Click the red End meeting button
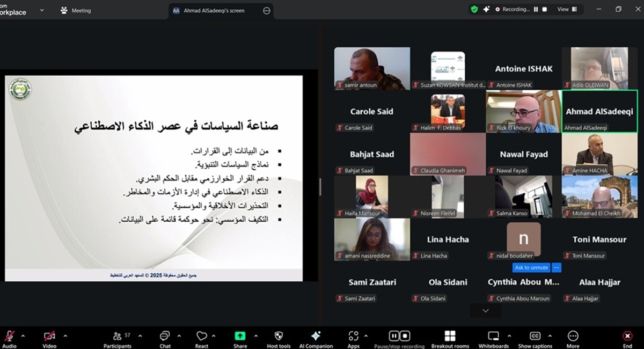This screenshot has height=349, width=644. click(x=627, y=337)
